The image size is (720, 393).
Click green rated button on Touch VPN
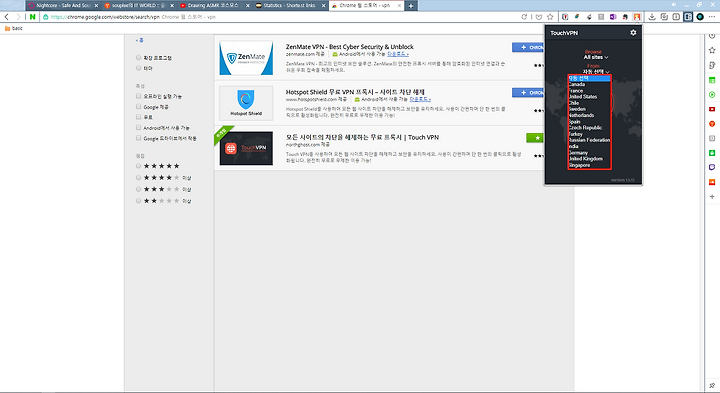pyautogui.click(x=535, y=138)
